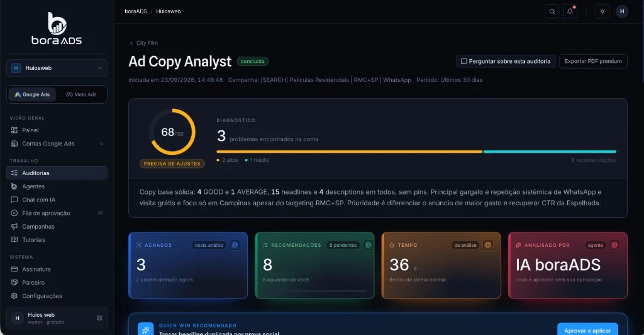Toggle light/dark theme sun icon
This screenshot has height=335, width=644.
(x=602, y=11)
